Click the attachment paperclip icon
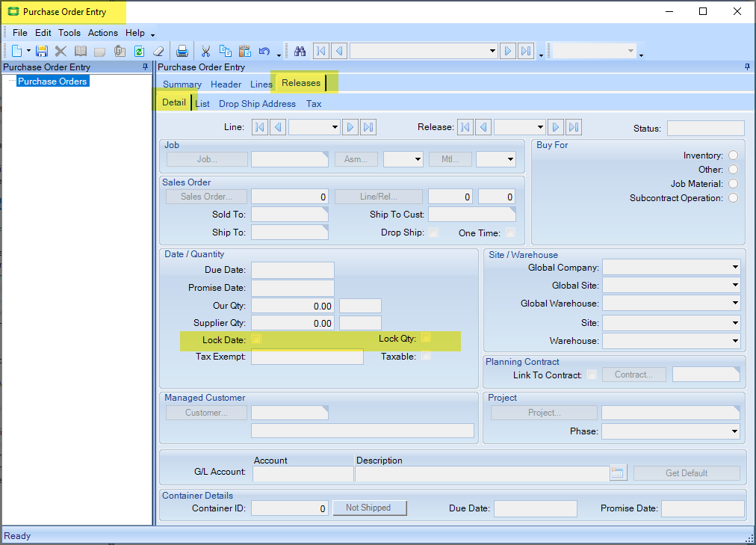 (119, 51)
